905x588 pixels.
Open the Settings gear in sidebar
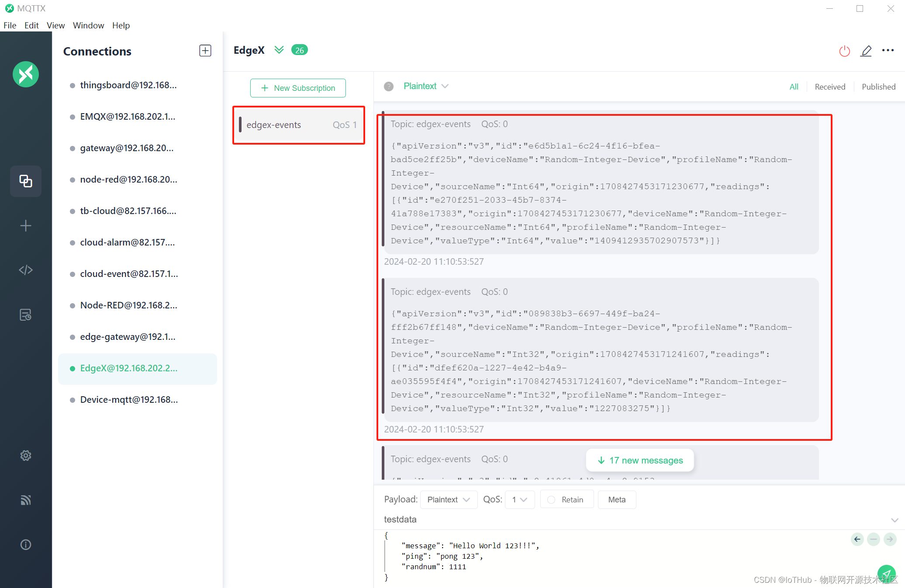[26, 456]
